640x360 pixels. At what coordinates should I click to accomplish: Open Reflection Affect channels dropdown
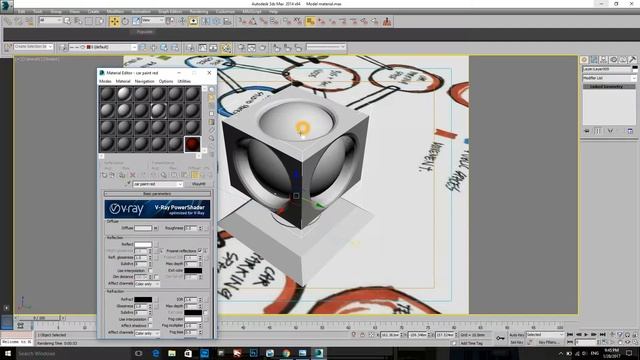147,284
